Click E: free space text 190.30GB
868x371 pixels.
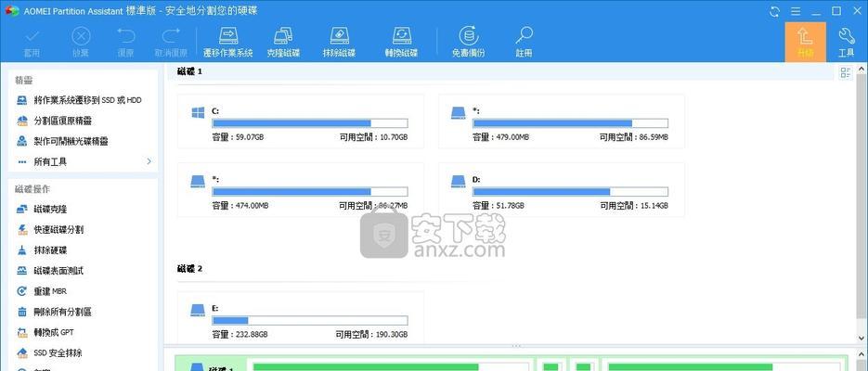pyautogui.click(x=371, y=335)
